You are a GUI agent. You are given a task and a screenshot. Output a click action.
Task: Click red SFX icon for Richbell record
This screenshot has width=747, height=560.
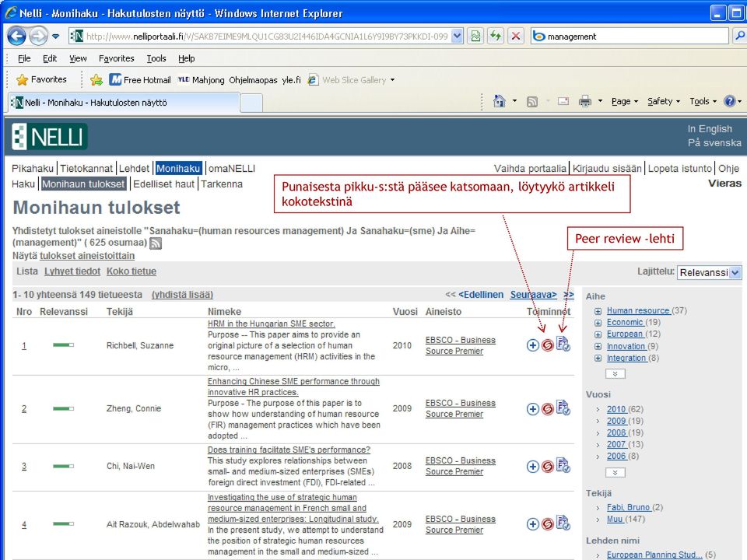click(x=548, y=345)
